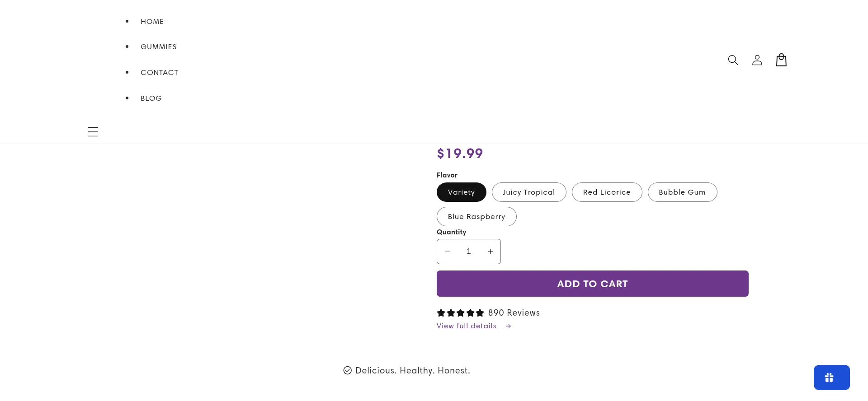Click the ADD TO CART button
Screen dimensions: 868x401
coord(592,284)
